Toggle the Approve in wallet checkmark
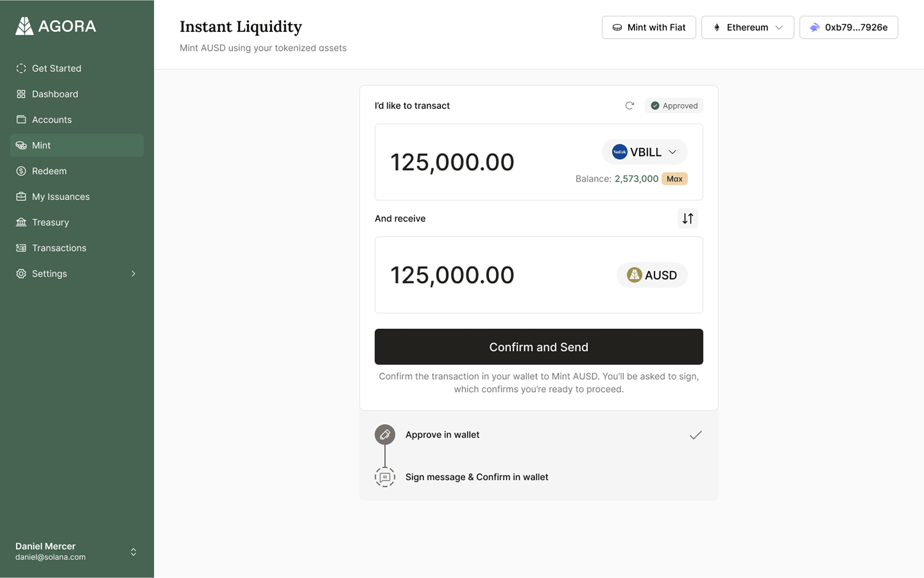 click(x=695, y=435)
